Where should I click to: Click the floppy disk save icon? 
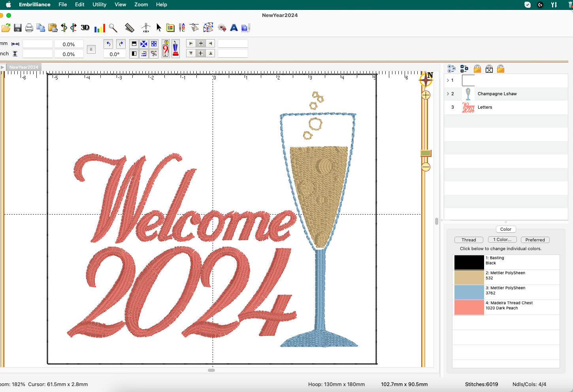coord(18,28)
